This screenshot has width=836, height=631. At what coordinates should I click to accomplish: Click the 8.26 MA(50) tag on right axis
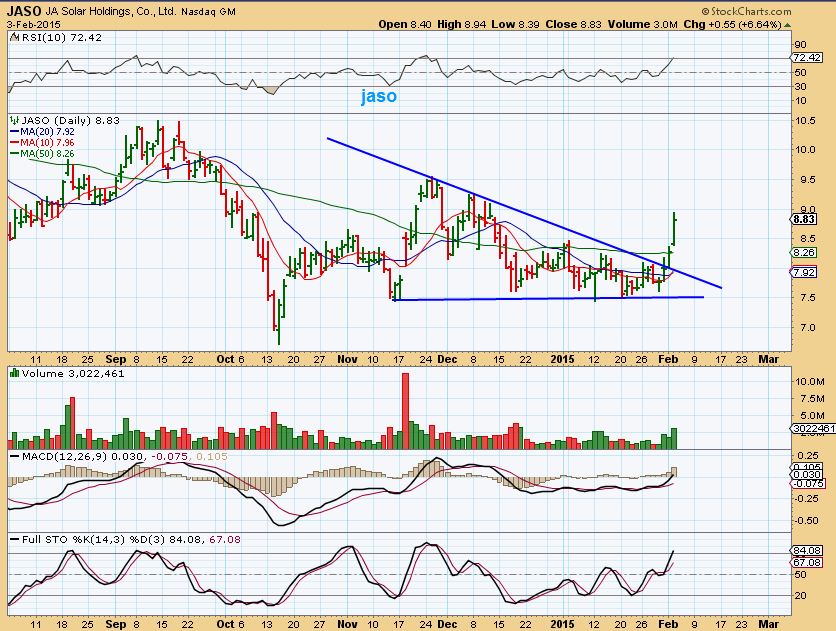point(803,253)
